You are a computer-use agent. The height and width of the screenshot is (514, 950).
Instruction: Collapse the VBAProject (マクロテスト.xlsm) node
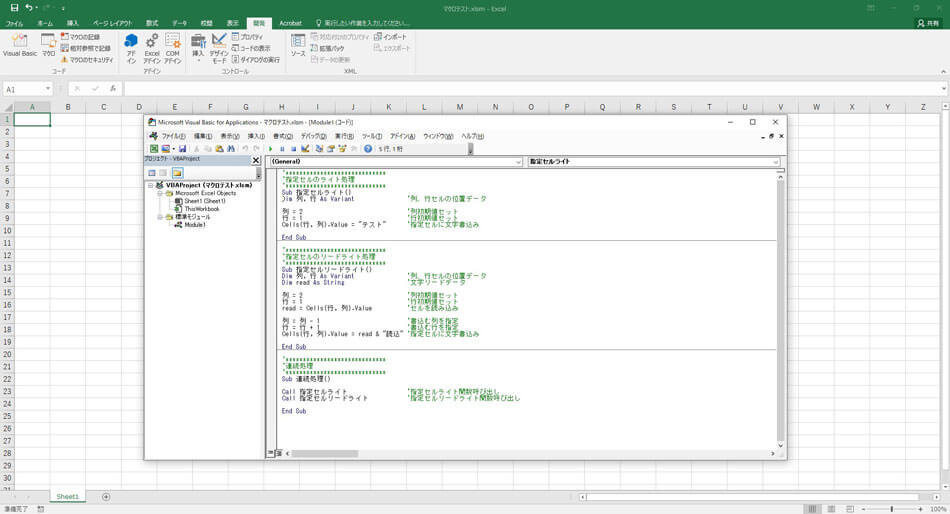click(151, 185)
